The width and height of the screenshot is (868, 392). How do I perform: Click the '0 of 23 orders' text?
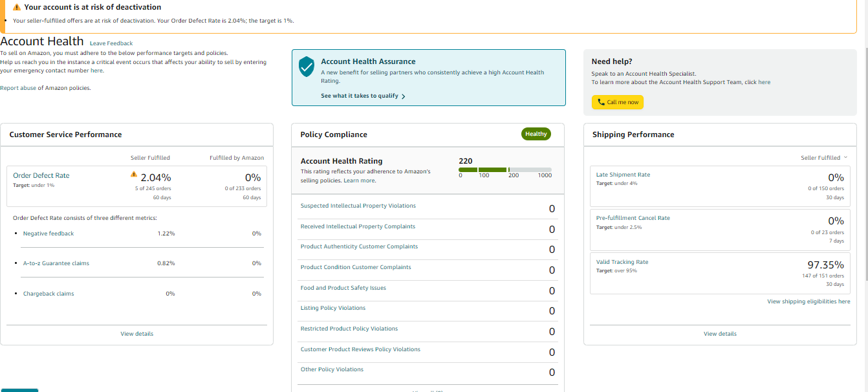(x=827, y=232)
